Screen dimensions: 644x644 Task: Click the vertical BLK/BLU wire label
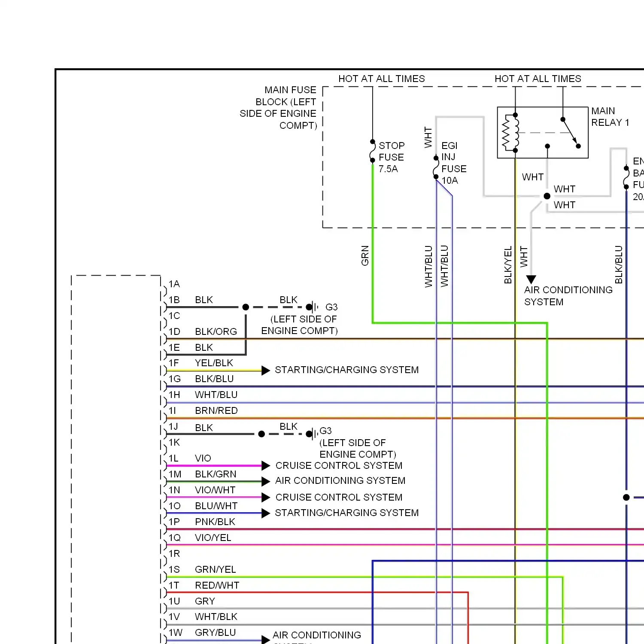point(618,264)
